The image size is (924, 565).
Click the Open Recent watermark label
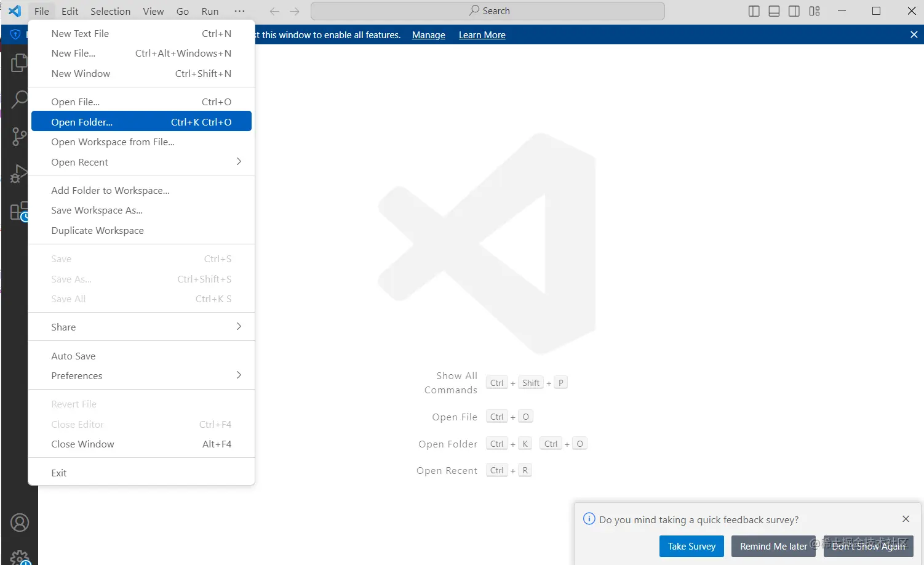447,470
